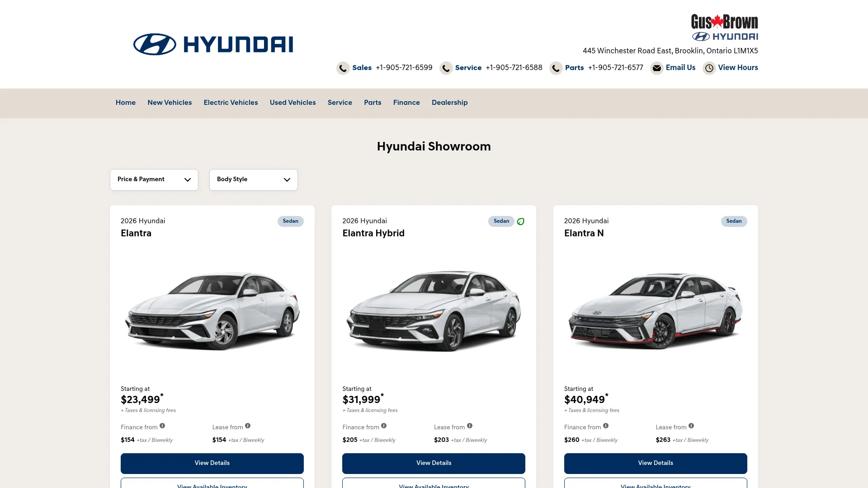Show Elantra Hybrid Finance from info icon
The image size is (868, 488).
tap(384, 426)
